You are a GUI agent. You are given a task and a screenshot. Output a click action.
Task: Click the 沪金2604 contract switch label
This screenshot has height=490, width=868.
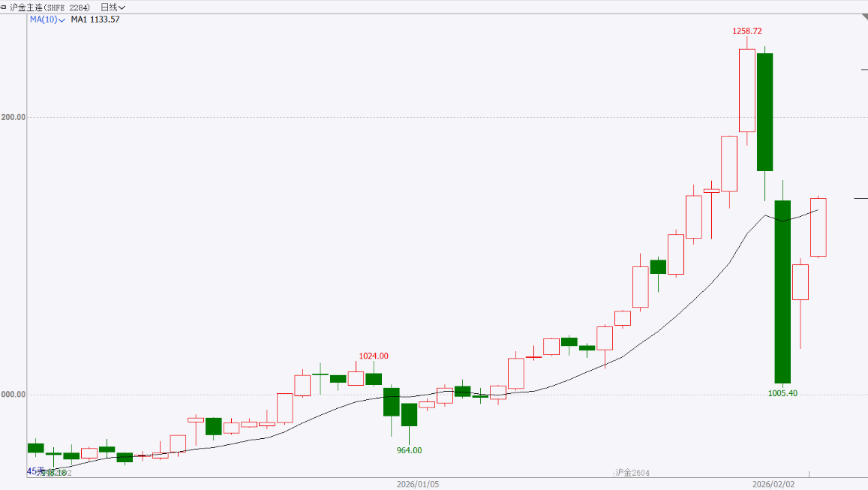click(x=632, y=473)
